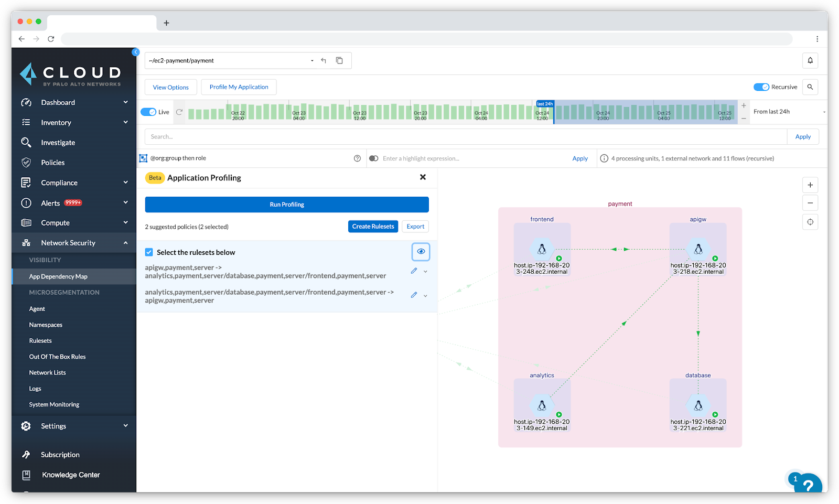The image size is (839, 504).
Task: Click the Investigate magnifier icon
Action: pyautogui.click(x=26, y=142)
